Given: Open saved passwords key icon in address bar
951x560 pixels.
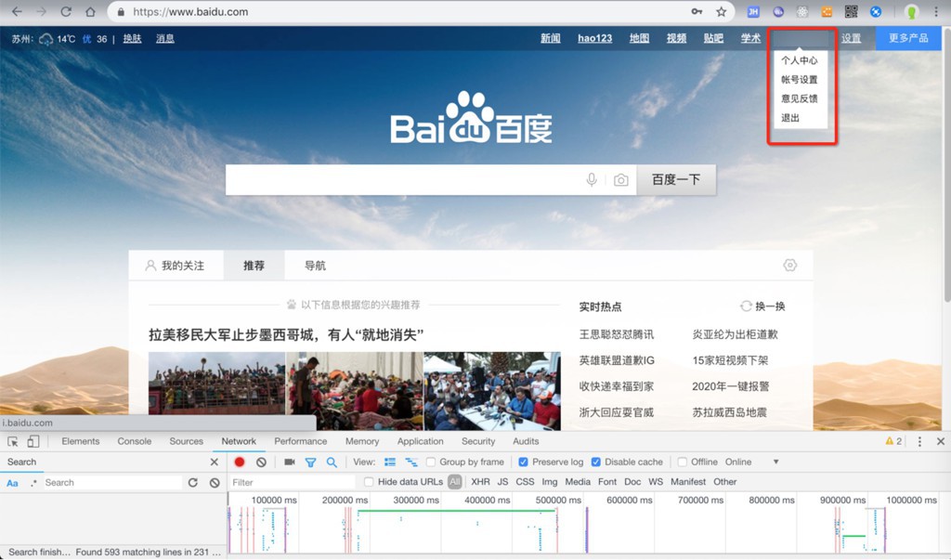Looking at the screenshot, I should click(697, 11).
